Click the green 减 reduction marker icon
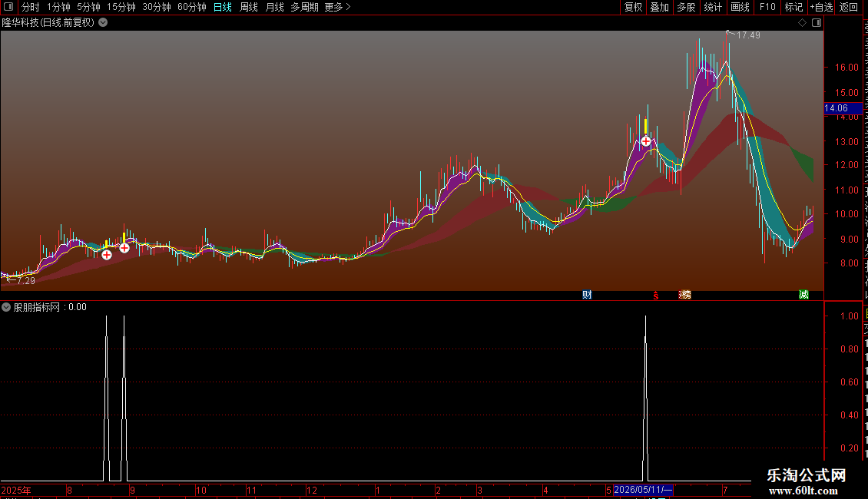Image resolution: width=868 pixels, height=499 pixels. tap(803, 295)
